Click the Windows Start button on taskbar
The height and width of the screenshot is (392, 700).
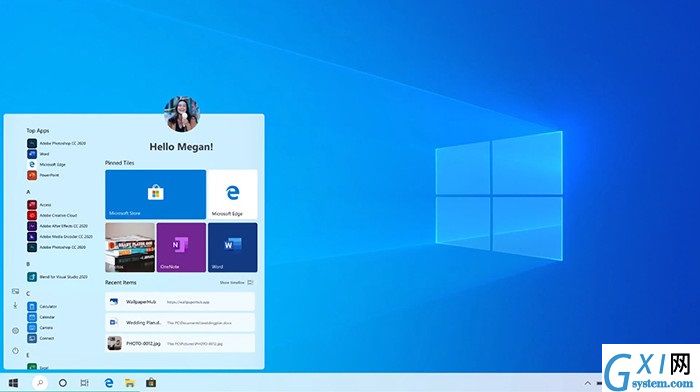coord(13,383)
